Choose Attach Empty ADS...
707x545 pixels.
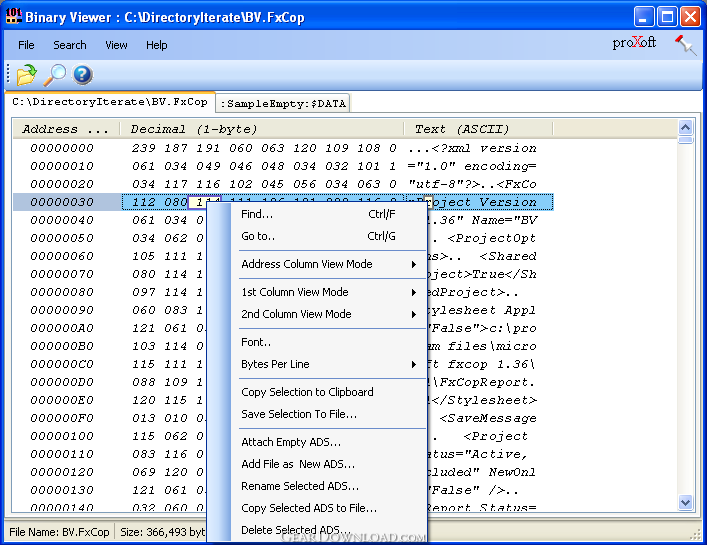317,442
